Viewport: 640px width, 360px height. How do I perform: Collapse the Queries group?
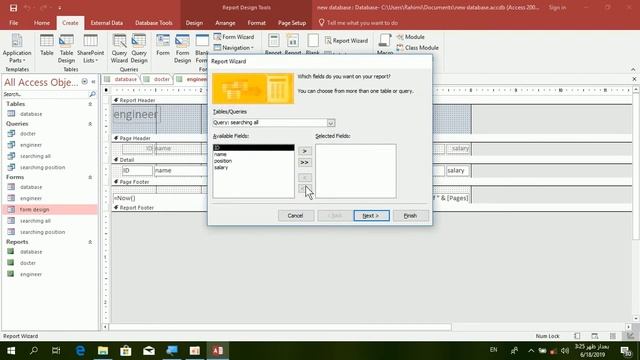coord(90,124)
